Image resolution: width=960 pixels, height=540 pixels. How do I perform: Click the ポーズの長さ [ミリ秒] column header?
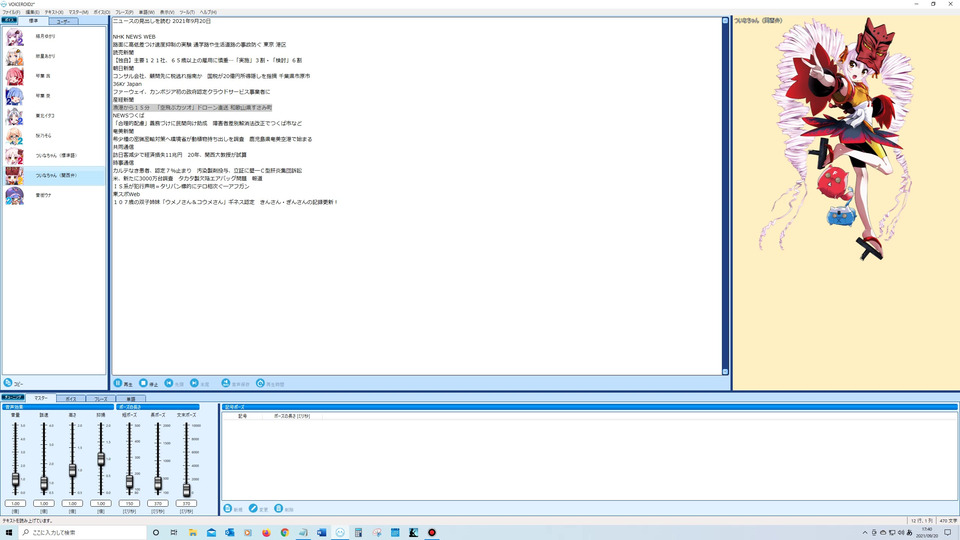pyautogui.click(x=292, y=416)
